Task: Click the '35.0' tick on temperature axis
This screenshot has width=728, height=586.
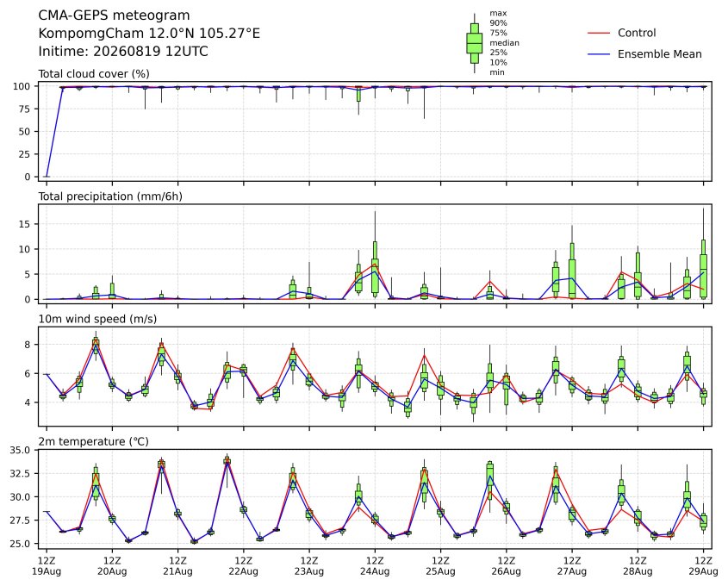Action: coord(21,451)
